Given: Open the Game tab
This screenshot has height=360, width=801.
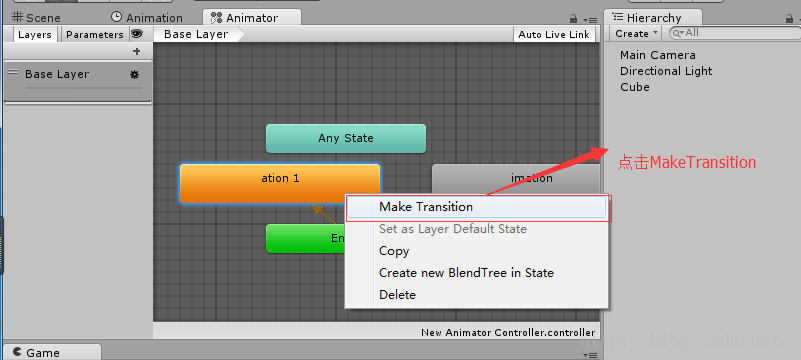Looking at the screenshot, I should click(x=52, y=352).
